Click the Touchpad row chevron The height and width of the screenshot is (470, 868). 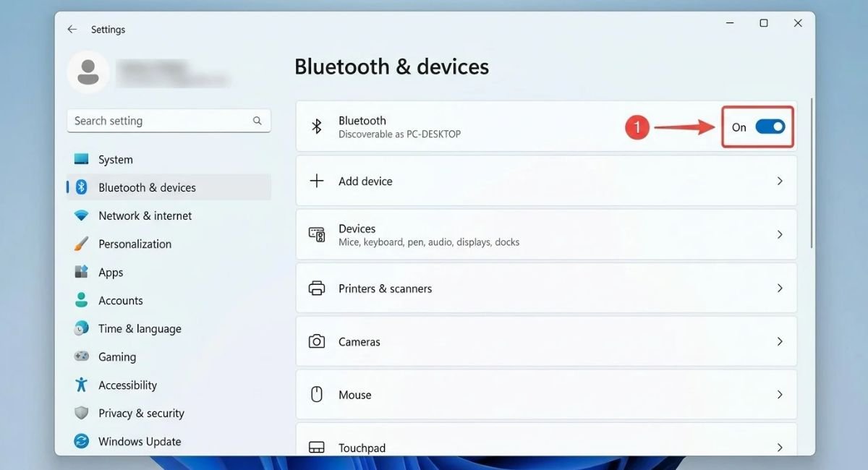[x=780, y=448]
